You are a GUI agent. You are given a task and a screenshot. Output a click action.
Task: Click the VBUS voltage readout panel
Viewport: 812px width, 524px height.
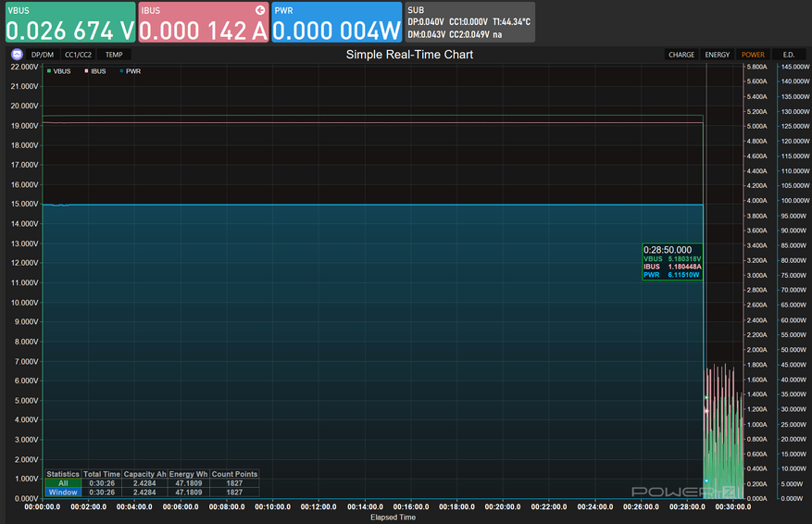pyautogui.click(x=69, y=22)
